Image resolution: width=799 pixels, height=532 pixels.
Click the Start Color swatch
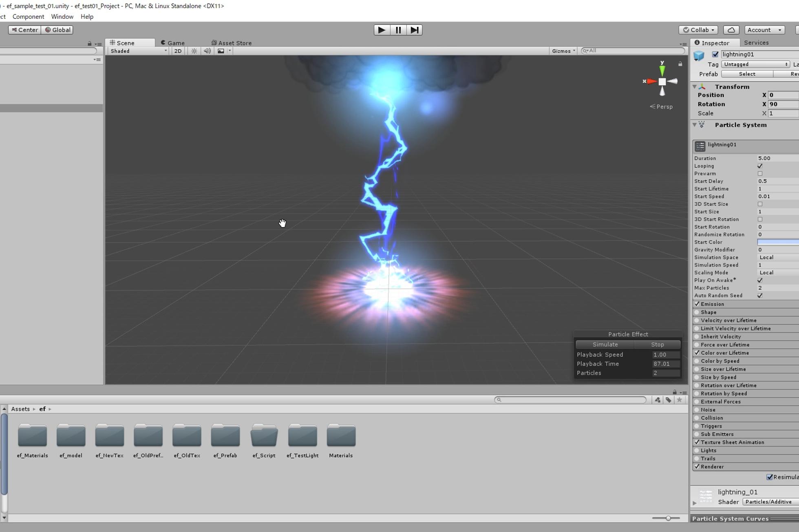pyautogui.click(x=778, y=242)
